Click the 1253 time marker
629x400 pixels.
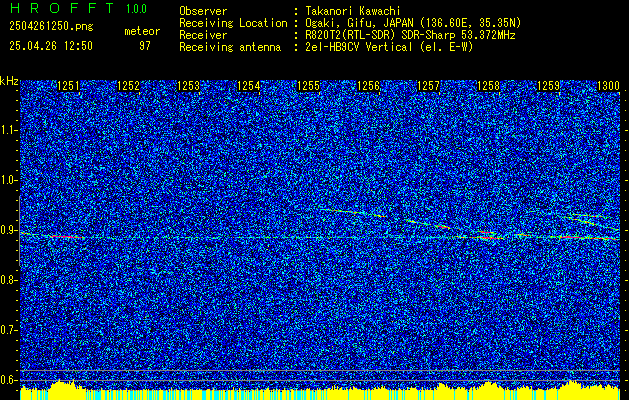click(x=189, y=86)
